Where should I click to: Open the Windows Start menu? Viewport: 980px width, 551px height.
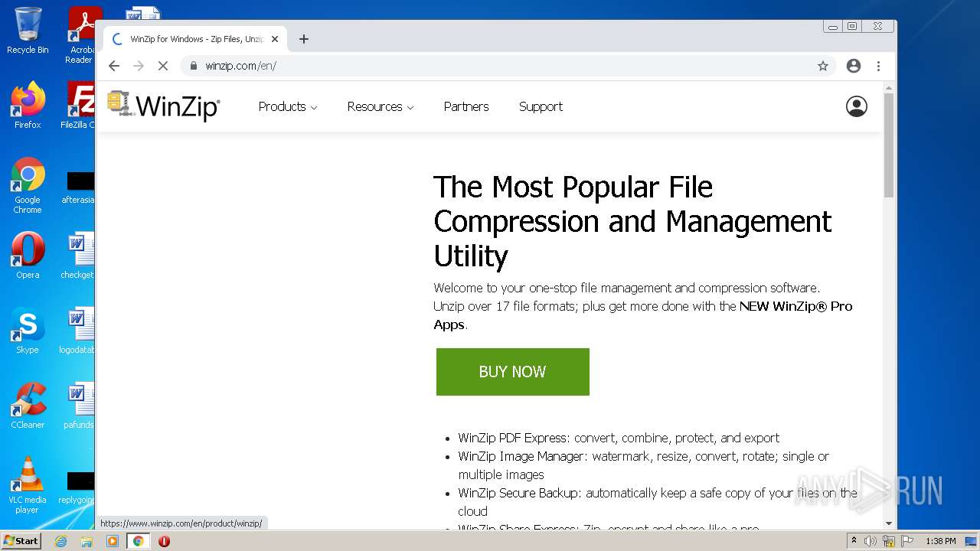21,540
